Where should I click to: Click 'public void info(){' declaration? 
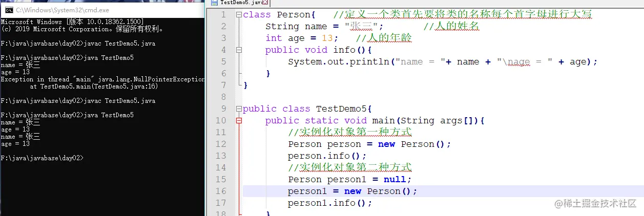click(319, 50)
